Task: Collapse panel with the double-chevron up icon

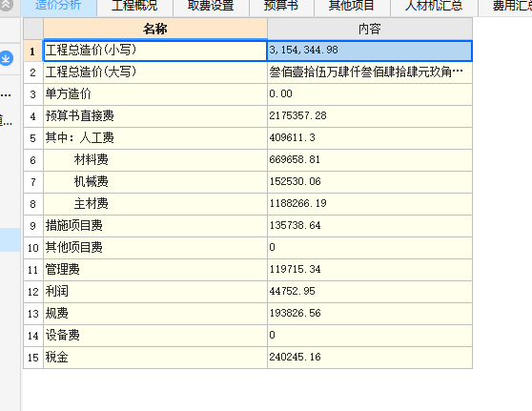Action: click(x=6, y=5)
